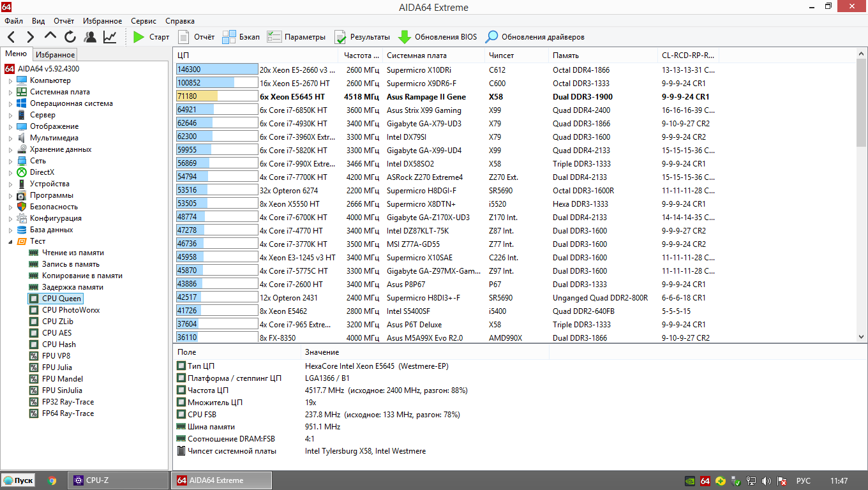Screen dimensions: 868x490
Task: Open the line graph icon in the toolbar
Action: [x=110, y=37]
